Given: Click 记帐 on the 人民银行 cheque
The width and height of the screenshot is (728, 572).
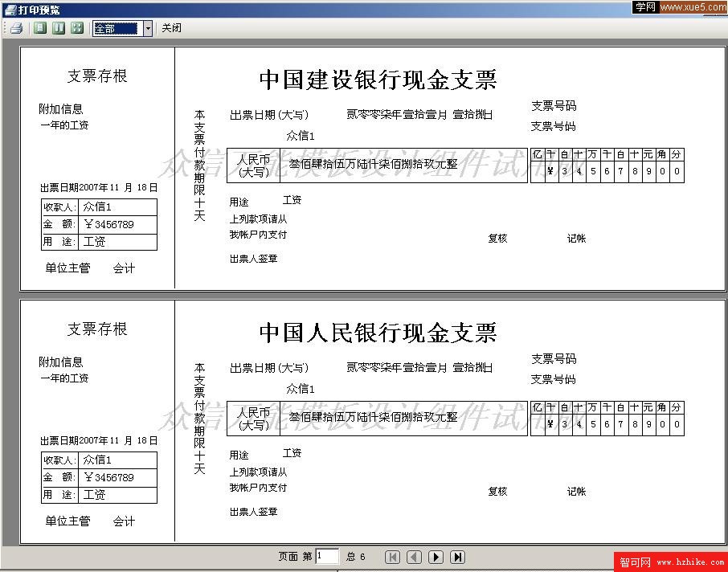Looking at the screenshot, I should point(576,492).
